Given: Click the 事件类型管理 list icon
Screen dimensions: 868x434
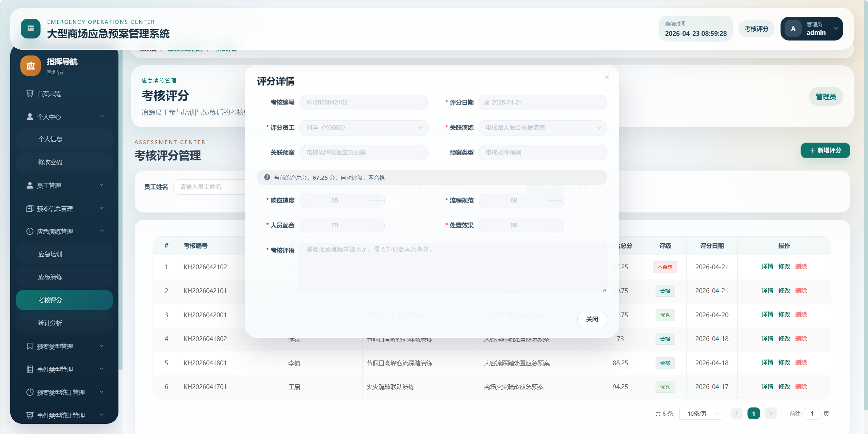Looking at the screenshot, I should (x=30, y=369).
